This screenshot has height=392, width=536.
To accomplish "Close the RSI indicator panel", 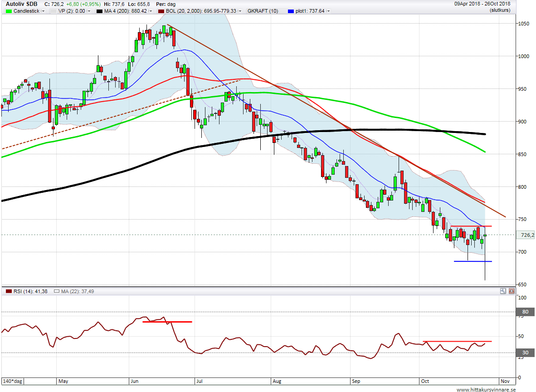I will (x=512, y=291).
